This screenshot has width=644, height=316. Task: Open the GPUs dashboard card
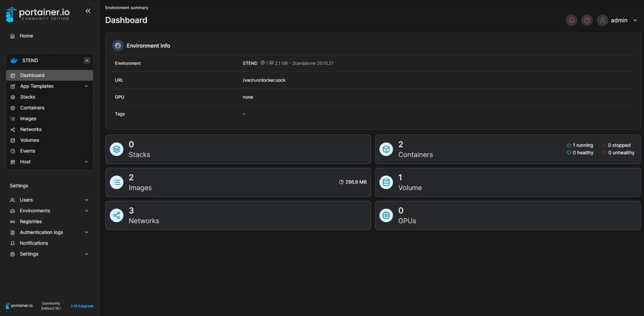508,215
